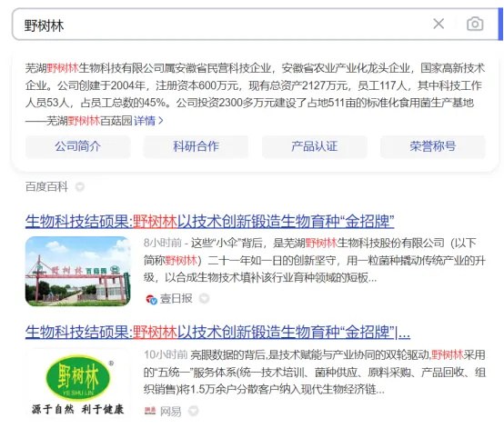This screenshot has width=504, height=438.
Task: Click the 壹日报 source name
Action: (x=176, y=299)
